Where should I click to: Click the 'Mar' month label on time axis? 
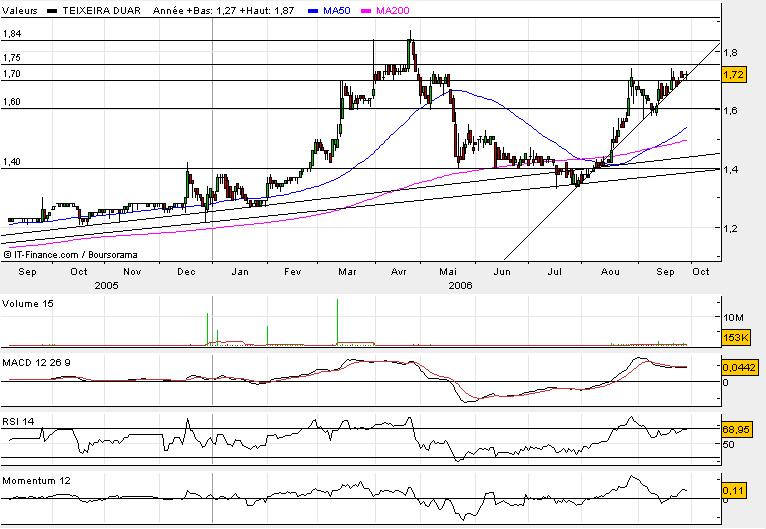(x=347, y=272)
